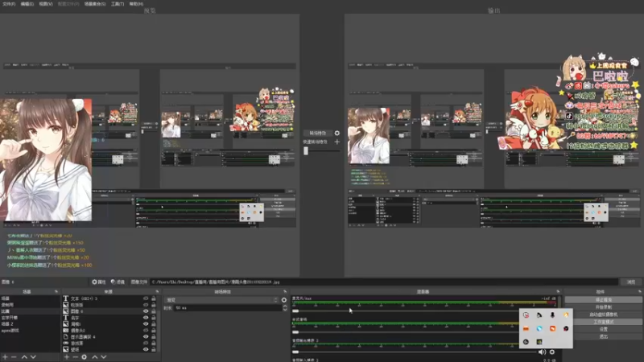The image size is (644, 362).
Task: Add a new source with plus icon
Action: 67,357
